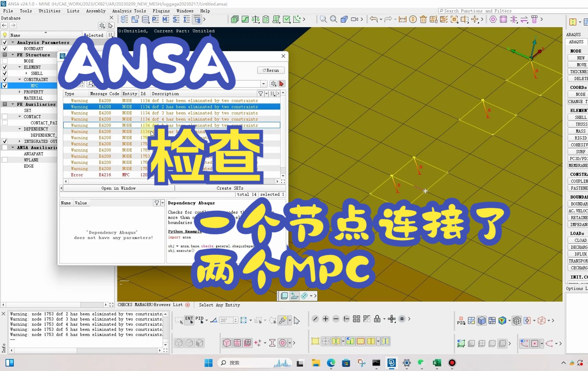The image size is (588, 371).
Task: Click the Checks Manager checkmark toolbar icon
Action: tap(286, 19)
